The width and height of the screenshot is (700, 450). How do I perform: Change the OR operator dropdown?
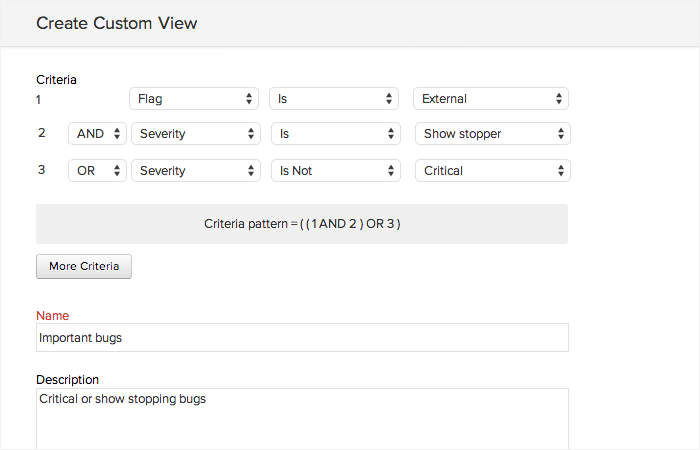pos(97,171)
